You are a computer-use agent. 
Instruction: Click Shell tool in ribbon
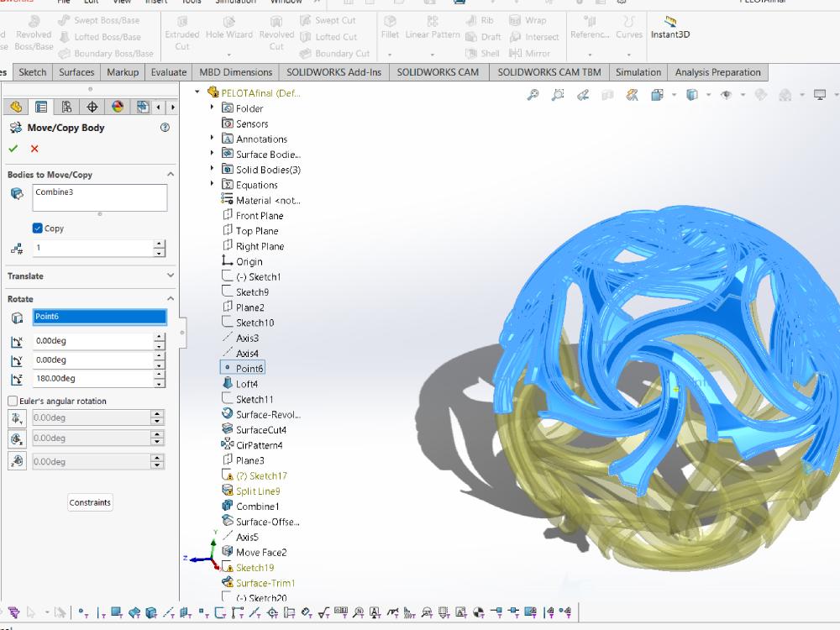[483, 53]
